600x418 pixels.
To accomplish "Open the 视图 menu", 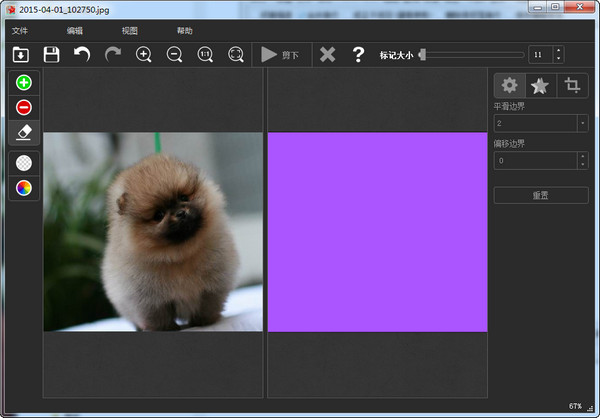I will point(130,31).
